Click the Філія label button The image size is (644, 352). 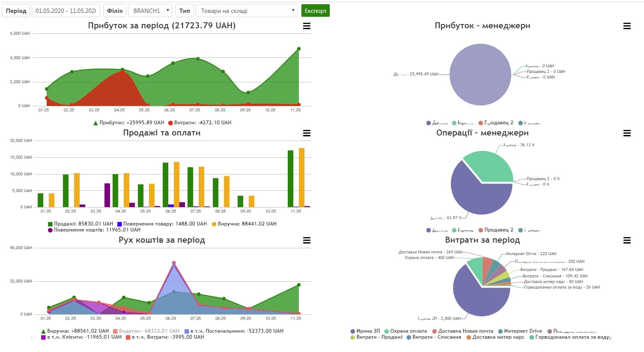[x=114, y=11]
